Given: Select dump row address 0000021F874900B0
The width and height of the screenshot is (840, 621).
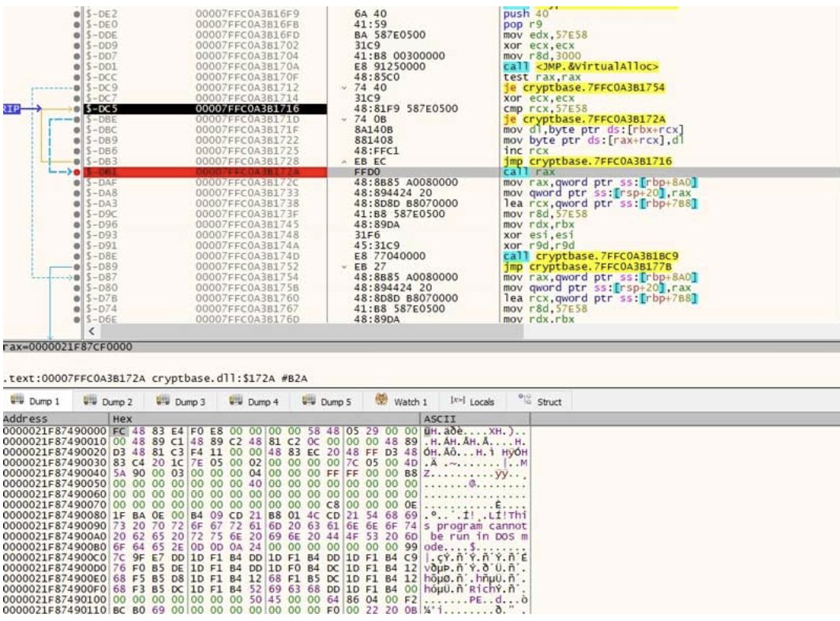Looking at the screenshot, I should click(54, 547).
